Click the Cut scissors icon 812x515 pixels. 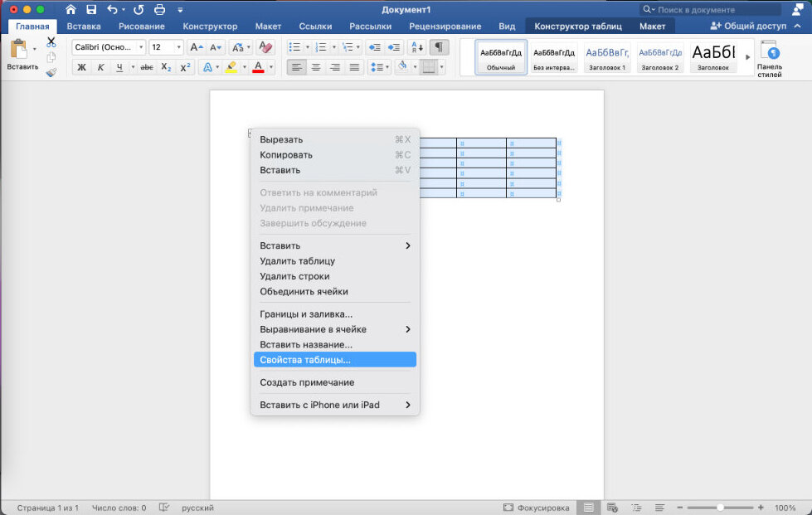[x=51, y=42]
